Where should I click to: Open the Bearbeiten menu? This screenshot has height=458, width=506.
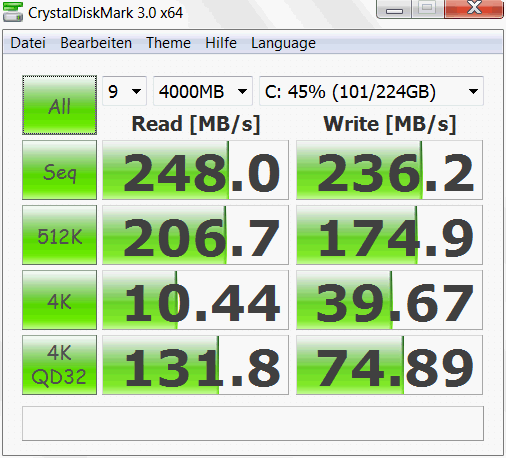(96, 43)
